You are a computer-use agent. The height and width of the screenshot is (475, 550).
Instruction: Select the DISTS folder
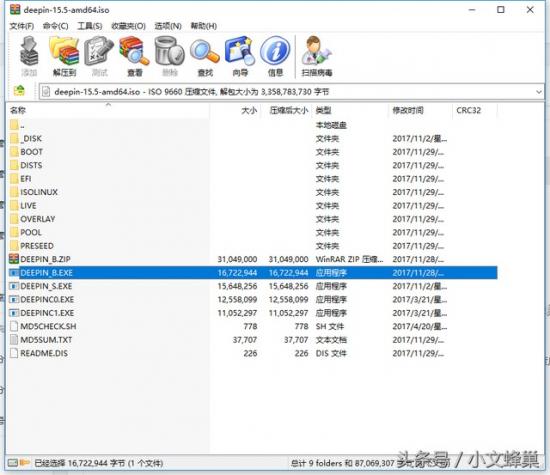click(252, 165)
